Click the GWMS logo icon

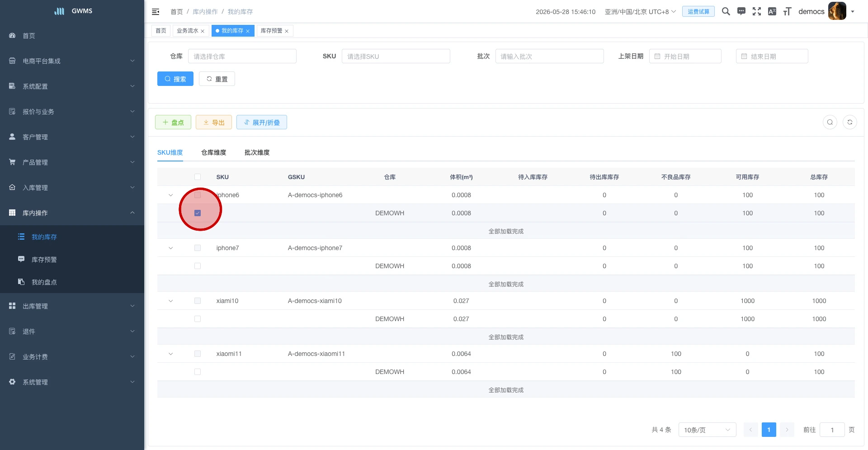pyautogui.click(x=59, y=11)
